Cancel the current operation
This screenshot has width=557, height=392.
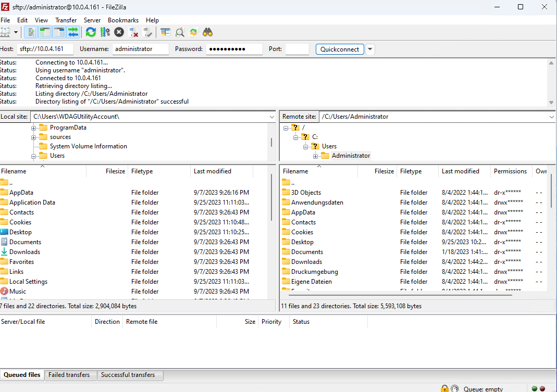119,32
